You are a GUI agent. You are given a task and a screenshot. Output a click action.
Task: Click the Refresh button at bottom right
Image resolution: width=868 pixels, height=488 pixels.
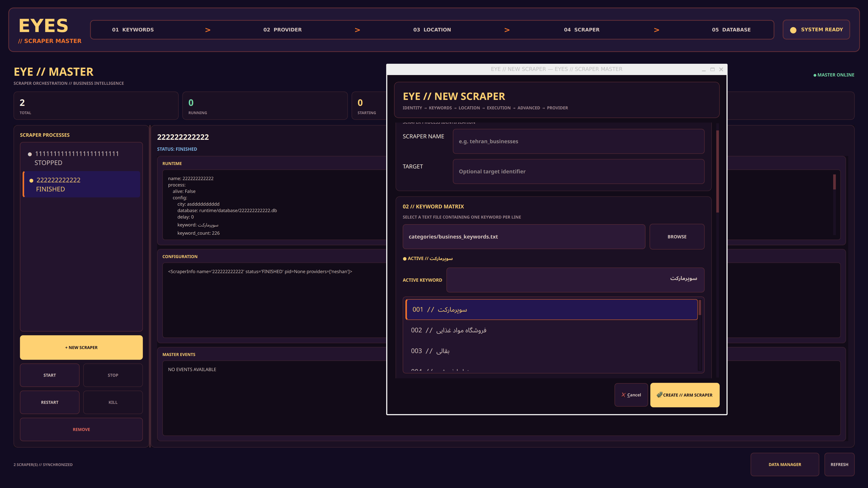(x=839, y=464)
